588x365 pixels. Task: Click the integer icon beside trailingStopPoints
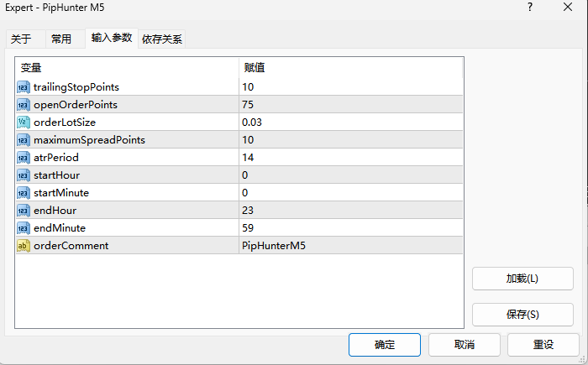tap(24, 87)
